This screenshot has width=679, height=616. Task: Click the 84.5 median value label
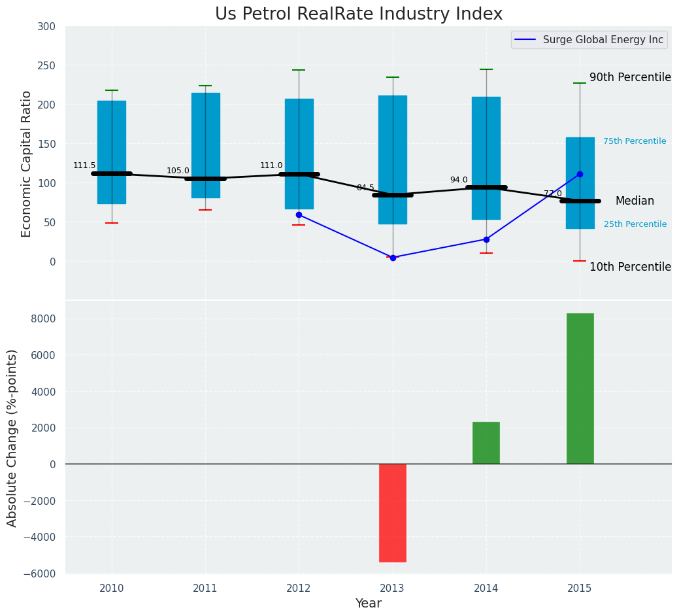365,188
